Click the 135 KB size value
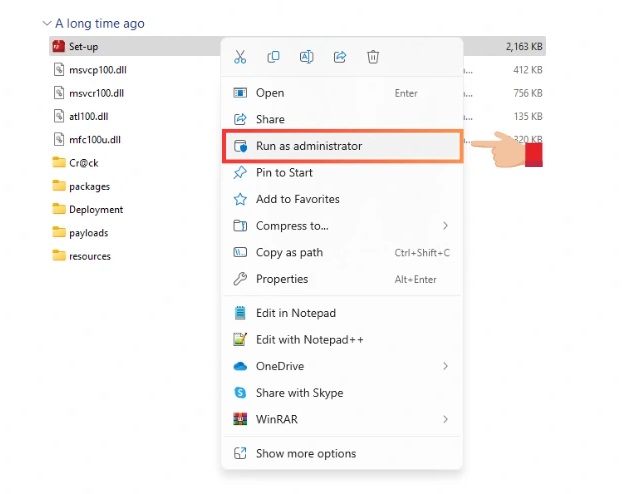The height and width of the screenshot is (494, 623). pyautogui.click(x=528, y=116)
